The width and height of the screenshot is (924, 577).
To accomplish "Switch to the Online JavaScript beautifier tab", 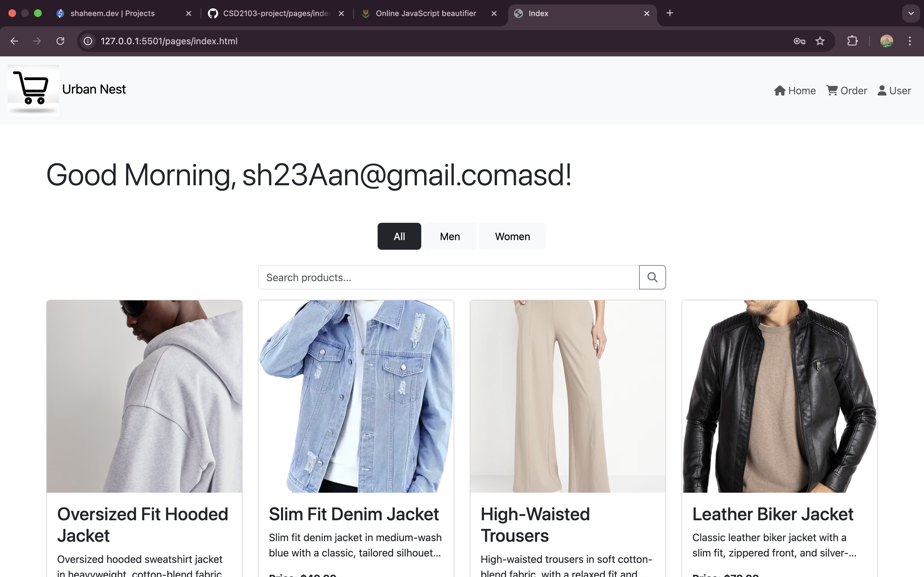I will click(x=426, y=13).
